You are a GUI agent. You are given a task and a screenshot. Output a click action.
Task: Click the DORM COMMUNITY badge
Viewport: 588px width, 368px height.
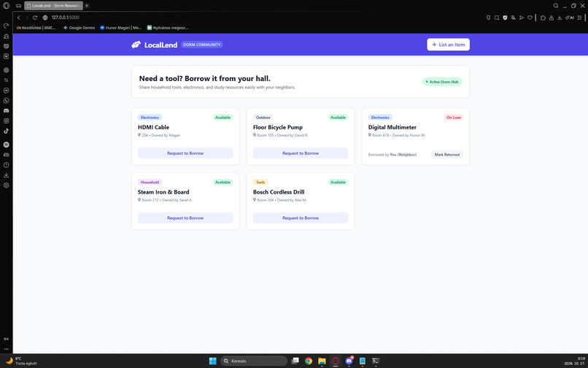(202, 45)
